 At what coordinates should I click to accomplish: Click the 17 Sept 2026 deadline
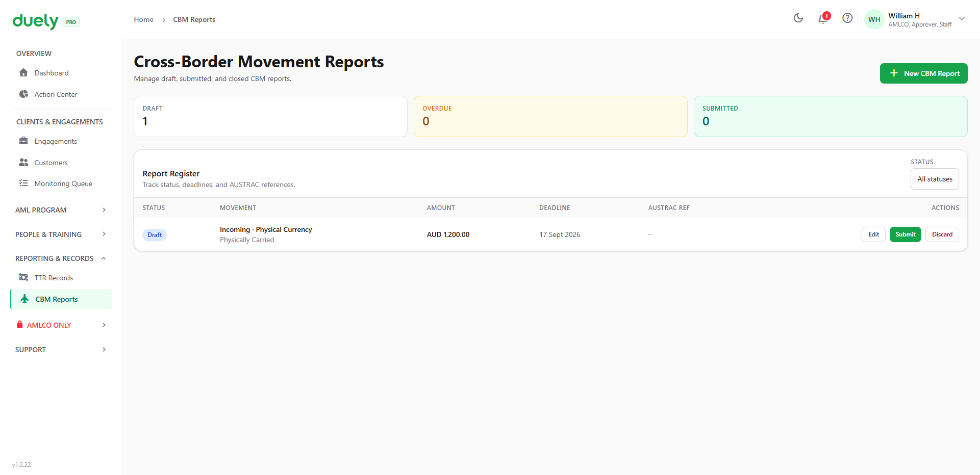[x=560, y=234]
